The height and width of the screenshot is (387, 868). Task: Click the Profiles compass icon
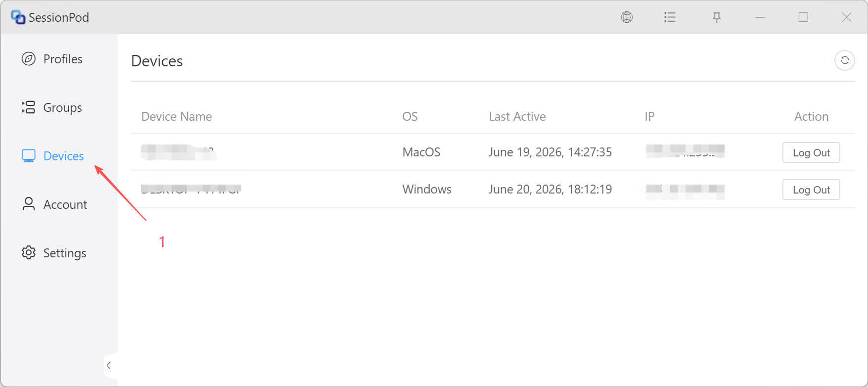29,59
